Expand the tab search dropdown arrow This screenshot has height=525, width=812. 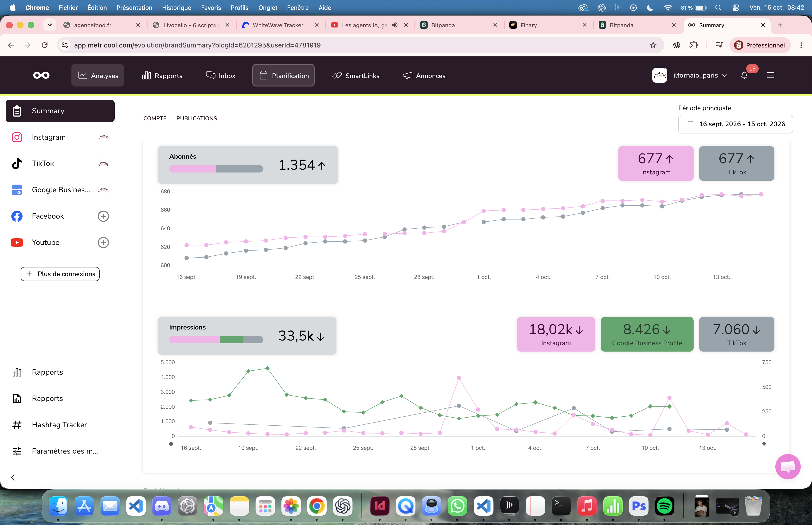pyautogui.click(x=50, y=25)
